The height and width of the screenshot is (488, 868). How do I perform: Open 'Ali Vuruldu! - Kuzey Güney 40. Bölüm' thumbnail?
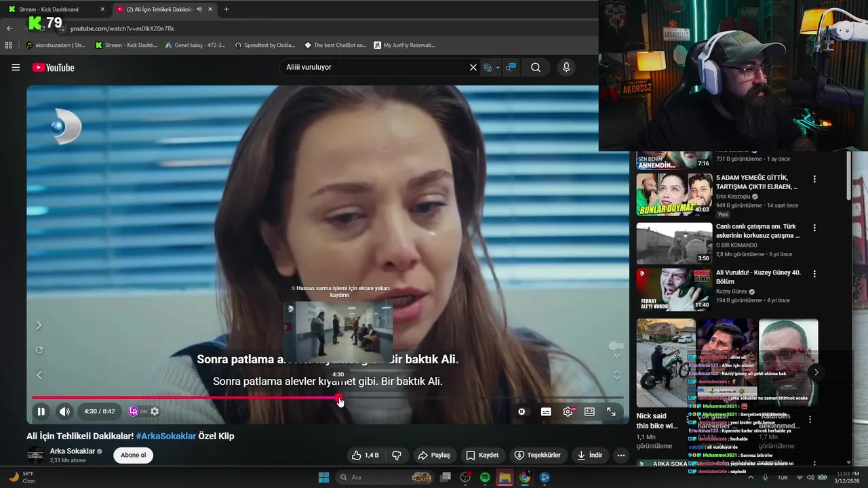(674, 289)
